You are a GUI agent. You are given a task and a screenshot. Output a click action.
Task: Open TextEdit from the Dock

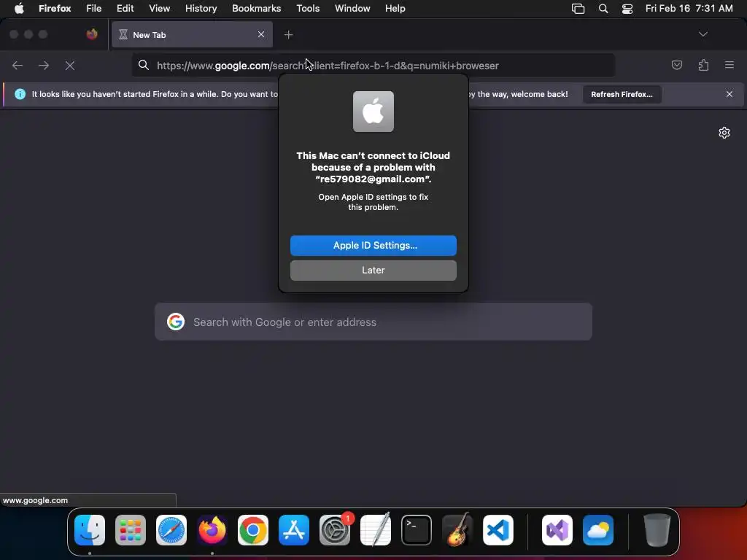pyautogui.click(x=376, y=530)
